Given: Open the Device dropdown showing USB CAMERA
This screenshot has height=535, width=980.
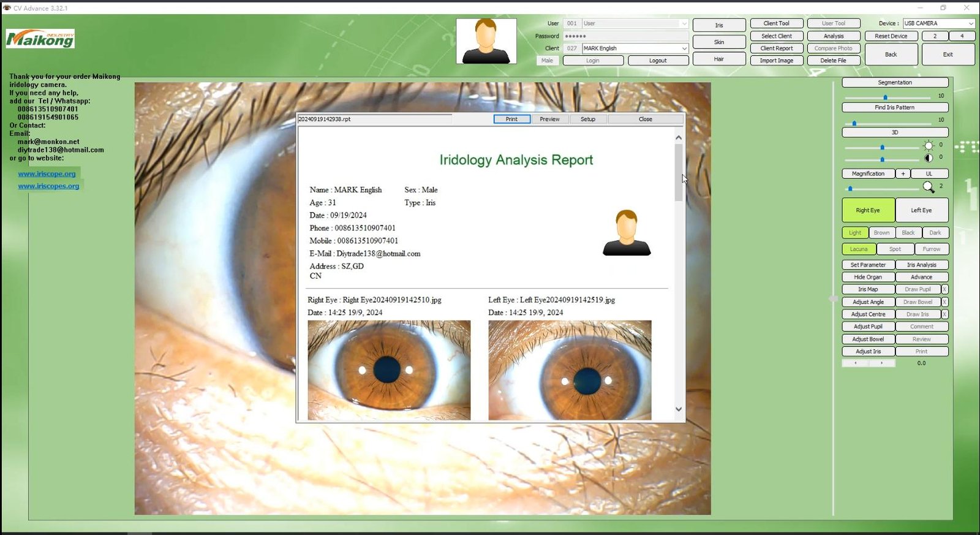Looking at the screenshot, I should 939,23.
